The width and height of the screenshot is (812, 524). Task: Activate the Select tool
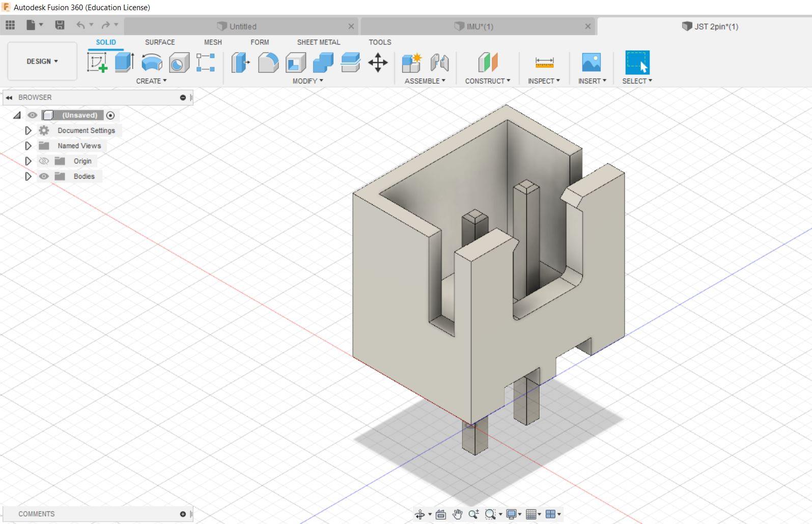click(637, 63)
